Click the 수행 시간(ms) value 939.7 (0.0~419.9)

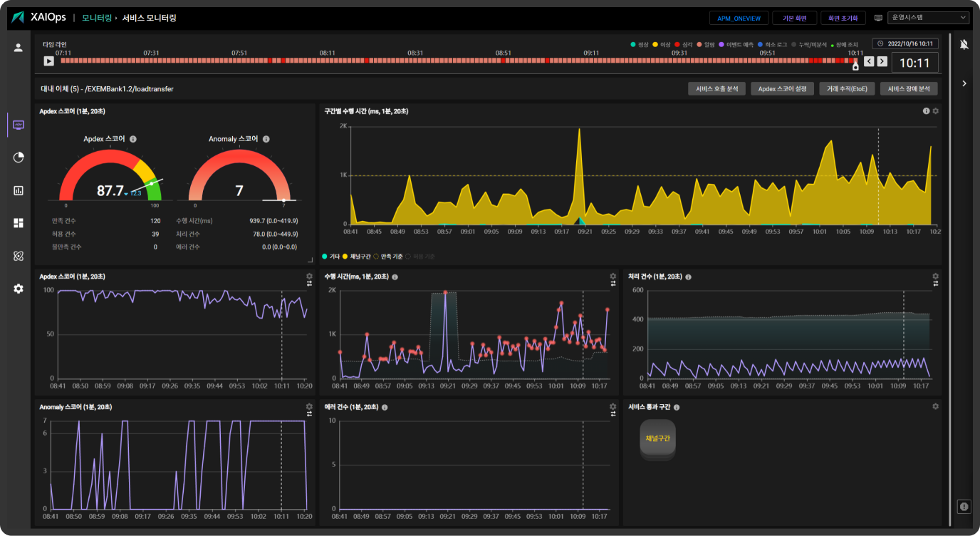pyautogui.click(x=273, y=221)
